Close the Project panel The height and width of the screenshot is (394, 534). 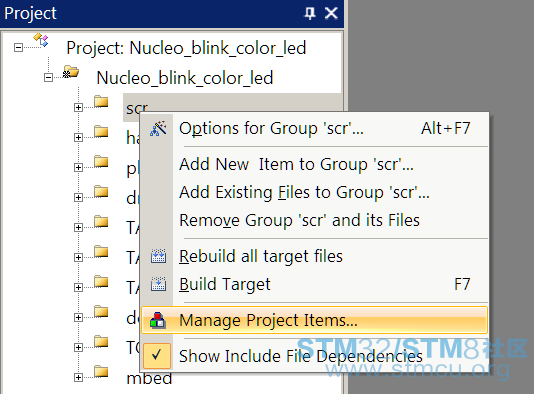pos(331,13)
